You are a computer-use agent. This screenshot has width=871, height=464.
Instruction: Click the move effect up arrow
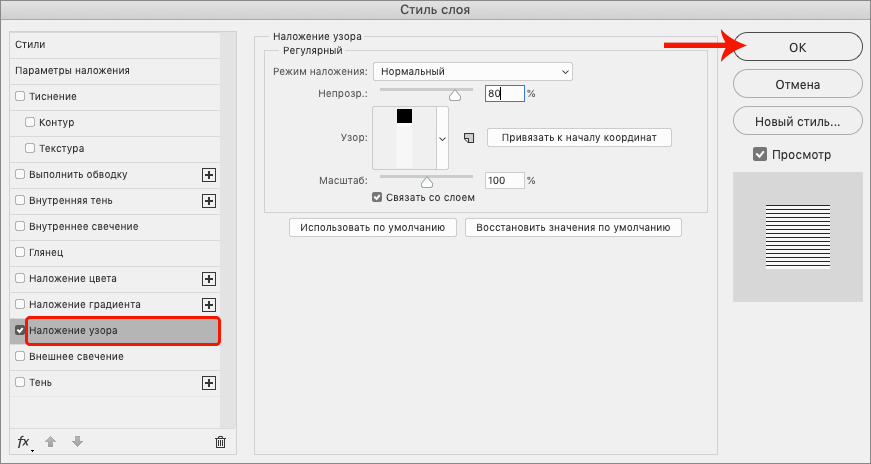tap(50, 441)
